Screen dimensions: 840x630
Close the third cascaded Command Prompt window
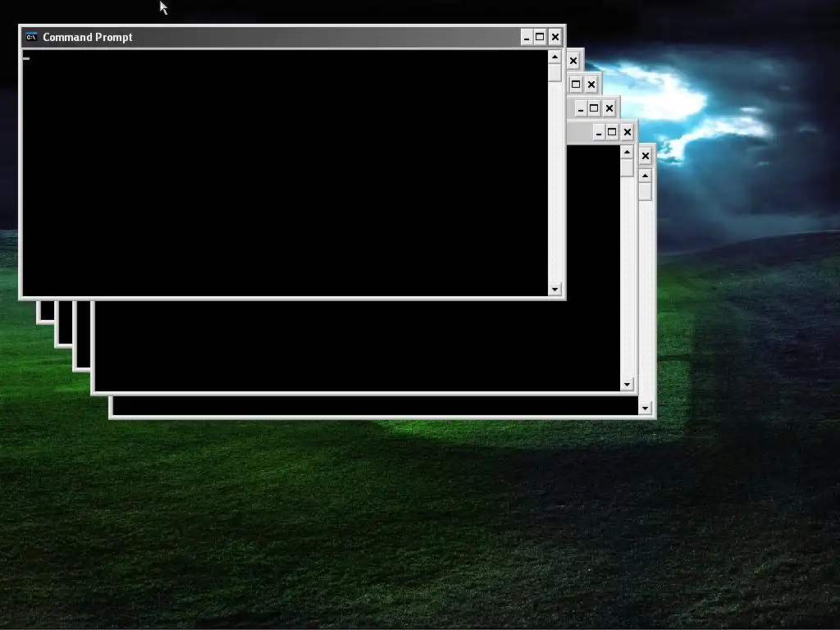point(591,84)
